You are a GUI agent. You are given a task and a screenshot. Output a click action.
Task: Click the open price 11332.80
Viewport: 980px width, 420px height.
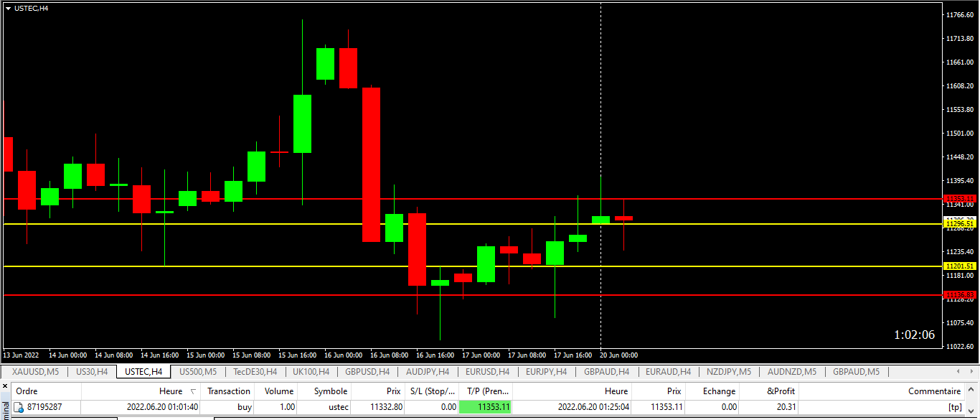point(386,407)
